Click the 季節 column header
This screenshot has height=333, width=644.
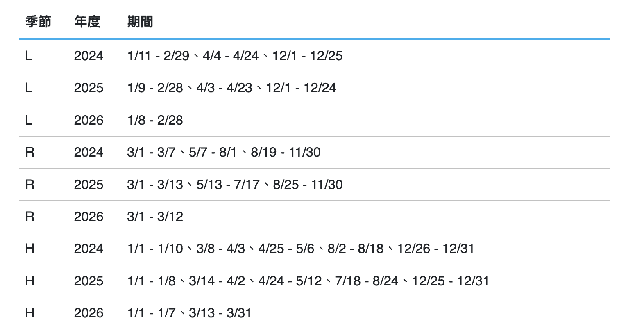coord(38,22)
